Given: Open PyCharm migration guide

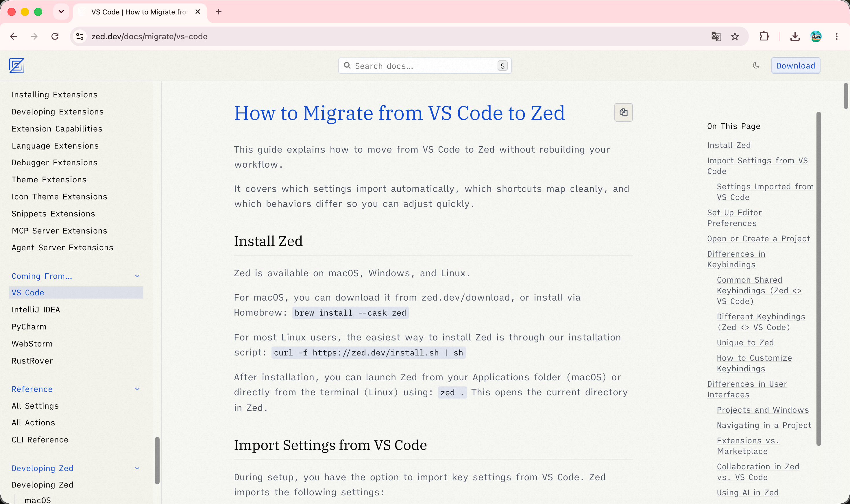Looking at the screenshot, I should click(x=29, y=326).
